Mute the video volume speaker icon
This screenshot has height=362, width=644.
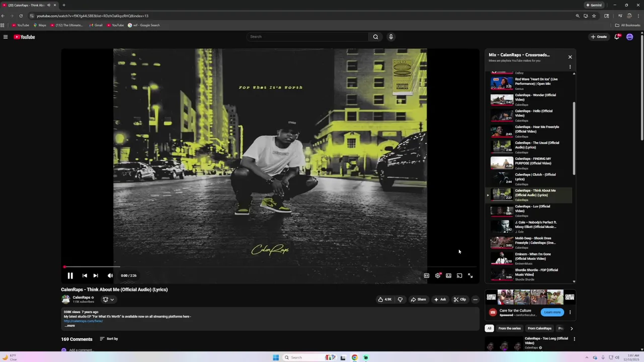pyautogui.click(x=110, y=276)
